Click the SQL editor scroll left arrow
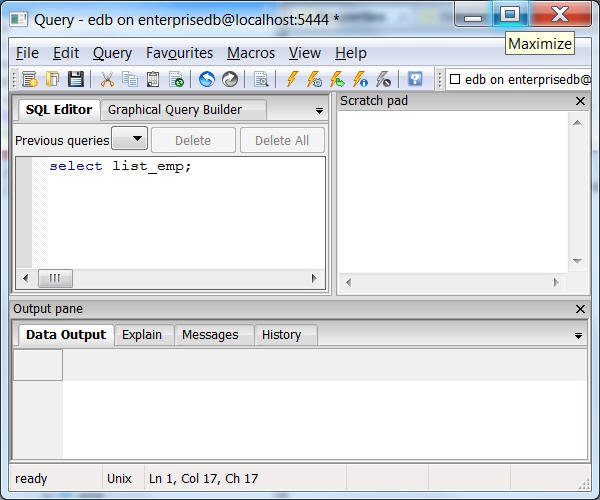The height and width of the screenshot is (500, 600). 26,278
